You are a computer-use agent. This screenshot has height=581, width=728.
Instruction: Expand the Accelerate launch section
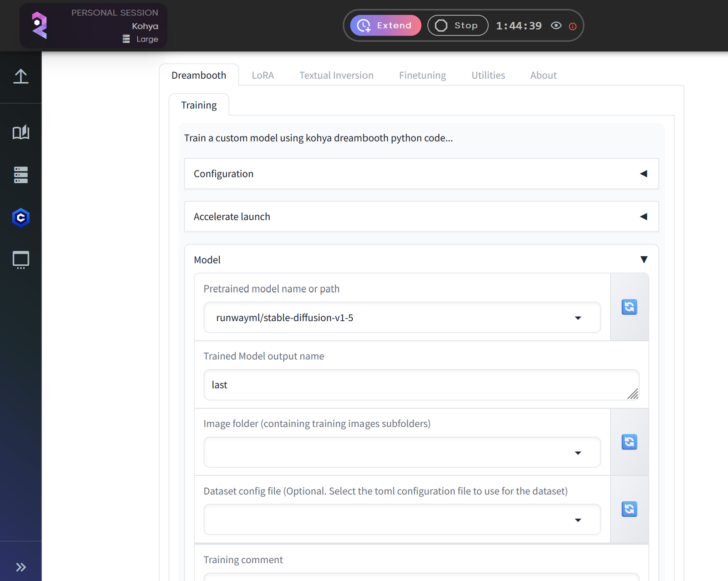point(421,217)
